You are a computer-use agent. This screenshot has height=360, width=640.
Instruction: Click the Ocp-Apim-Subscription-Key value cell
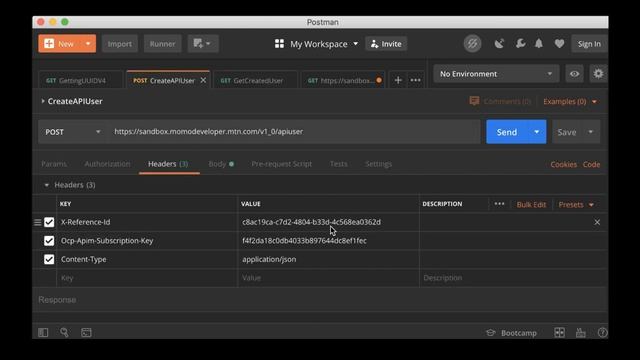[x=328, y=241]
